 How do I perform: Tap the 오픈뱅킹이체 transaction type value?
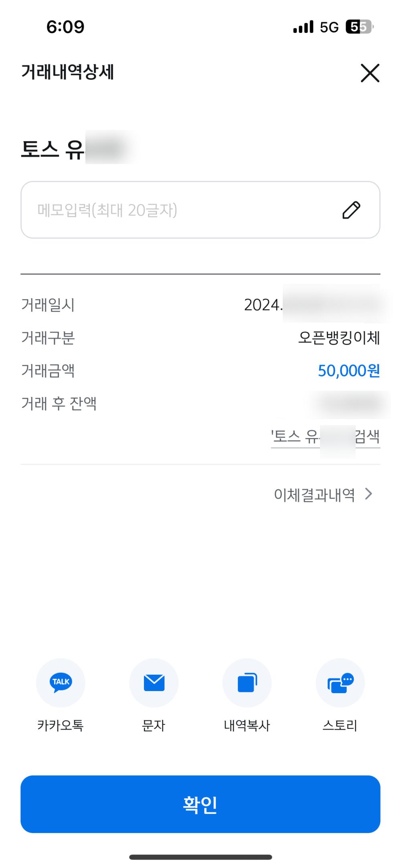339,338
